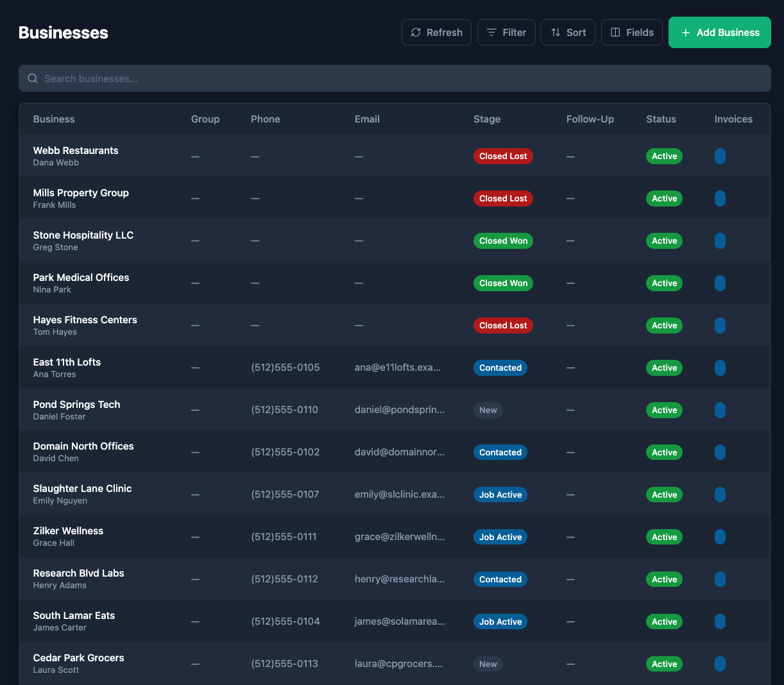Click Job Active badge for Slaughter Lane Clinic
This screenshot has width=784, height=685.
pos(500,495)
